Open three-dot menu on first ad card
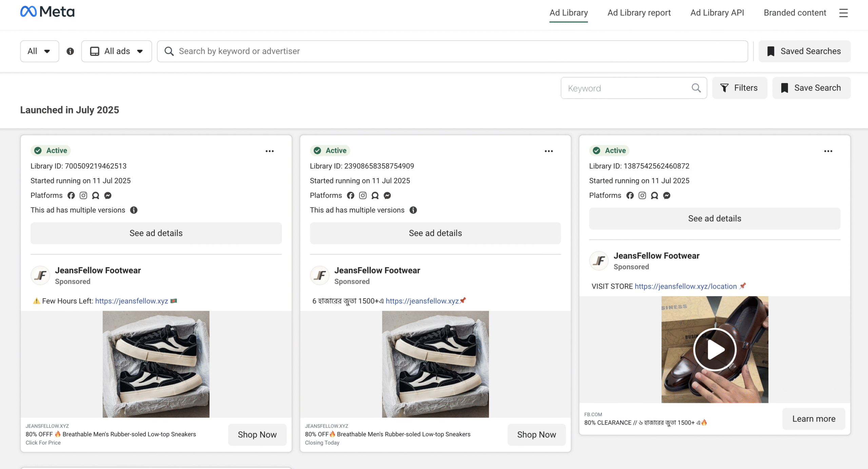Screen dimensions: 868x469 pyautogui.click(x=270, y=151)
